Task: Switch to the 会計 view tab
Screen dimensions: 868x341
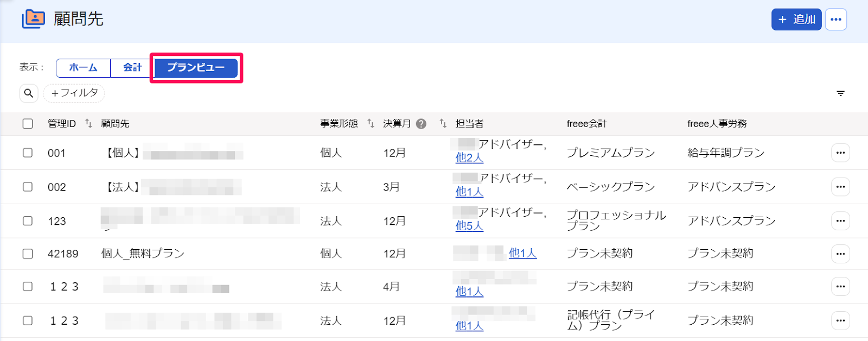Action: coord(132,68)
